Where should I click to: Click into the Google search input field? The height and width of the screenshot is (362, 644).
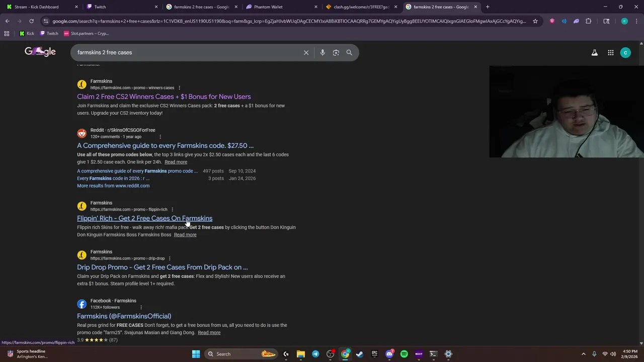[x=186, y=52]
